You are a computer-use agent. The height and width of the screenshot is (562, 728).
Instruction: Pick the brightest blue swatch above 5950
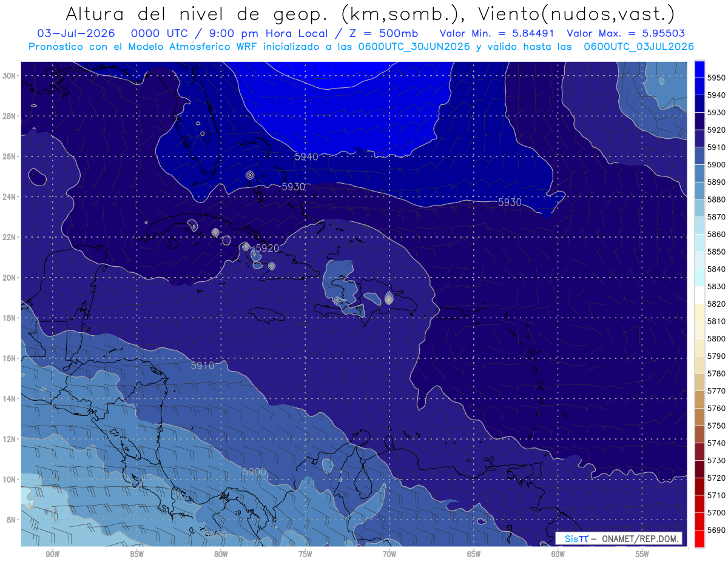click(699, 68)
